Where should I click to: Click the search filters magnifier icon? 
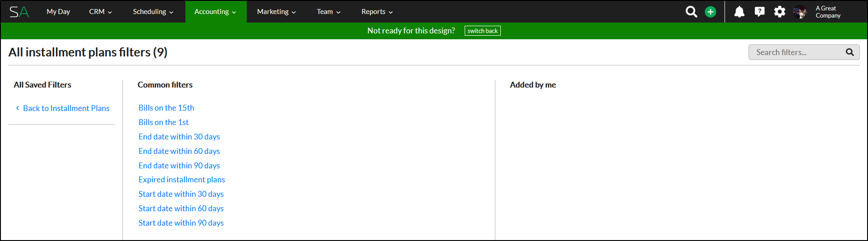point(850,52)
